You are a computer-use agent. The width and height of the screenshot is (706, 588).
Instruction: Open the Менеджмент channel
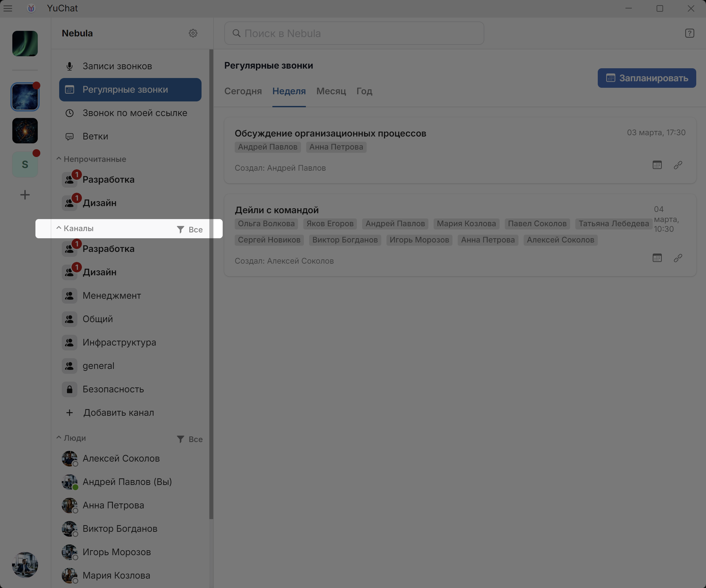pos(130,295)
